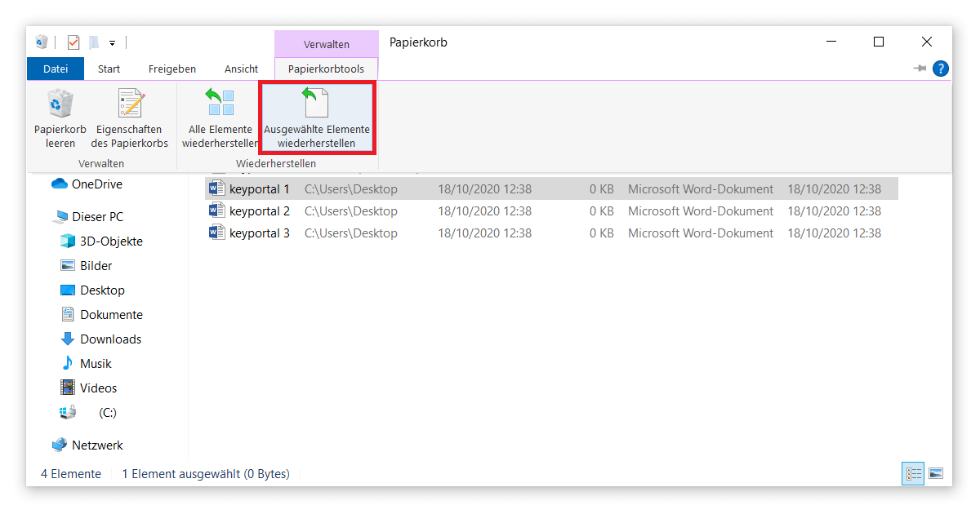This screenshot has height=514, width=980.
Task: Click the Recycle Bin window icon
Action: 40,41
